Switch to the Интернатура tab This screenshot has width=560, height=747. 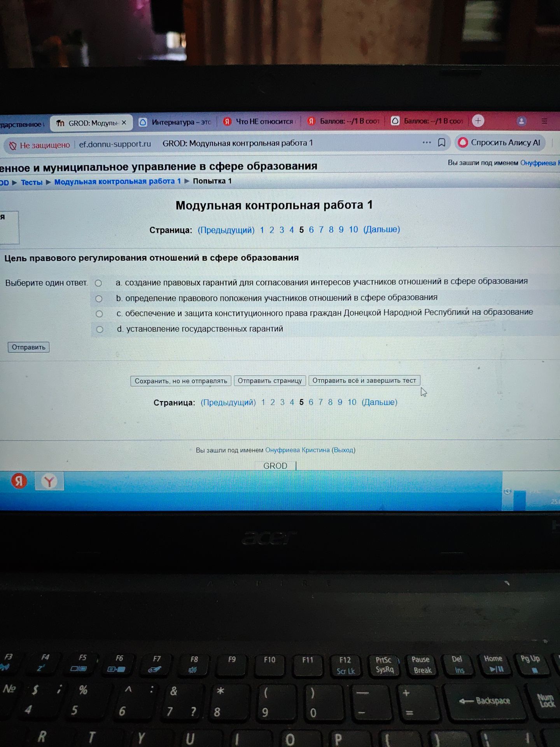coord(175,122)
